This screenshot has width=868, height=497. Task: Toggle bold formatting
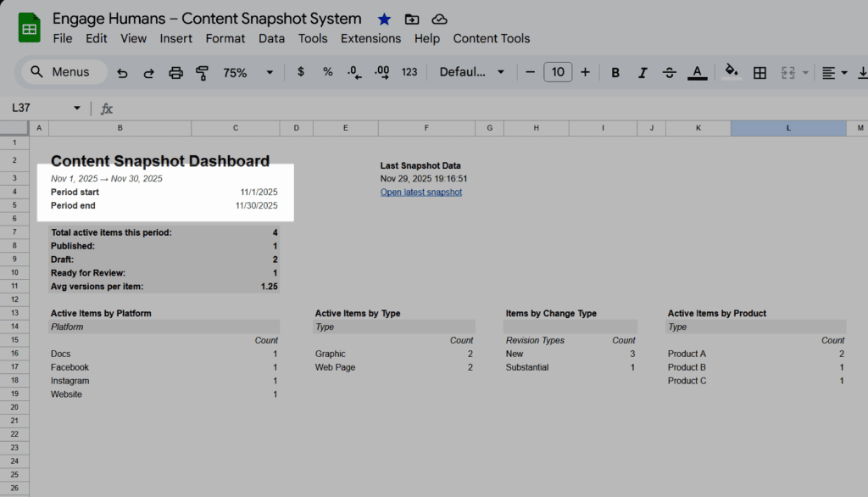[615, 73]
